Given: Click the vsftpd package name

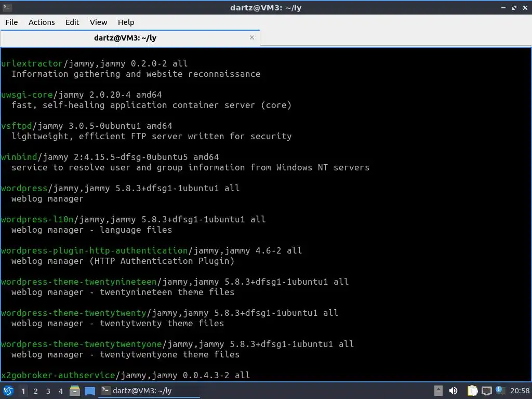Looking at the screenshot, I should click(16, 126).
